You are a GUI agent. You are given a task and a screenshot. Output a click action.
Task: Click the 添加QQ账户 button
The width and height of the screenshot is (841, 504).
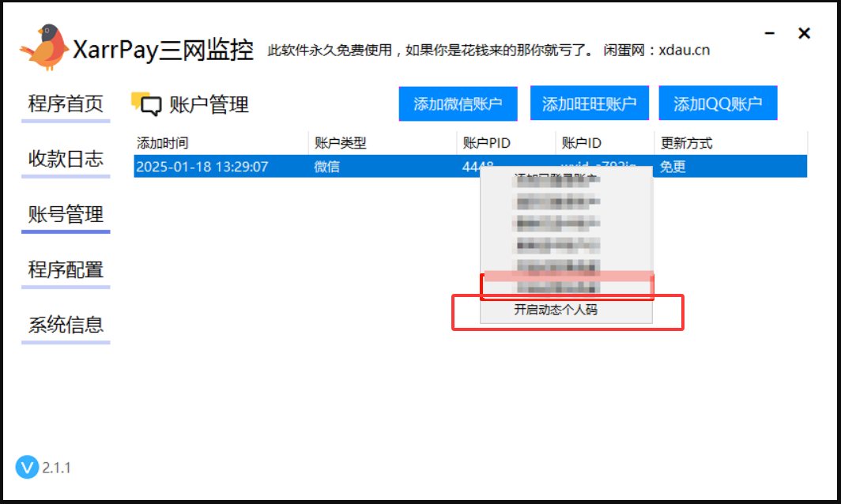click(717, 104)
